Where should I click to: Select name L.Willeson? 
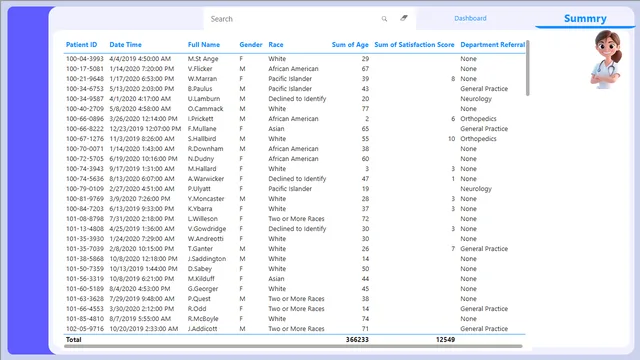(202, 219)
